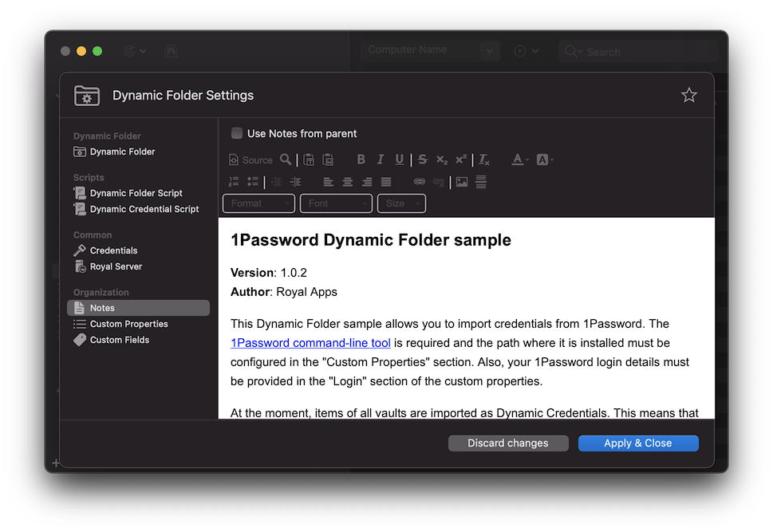Viewport: 773px width, 532px height.
Task: Click Paste as plain text icon
Action: click(309, 160)
